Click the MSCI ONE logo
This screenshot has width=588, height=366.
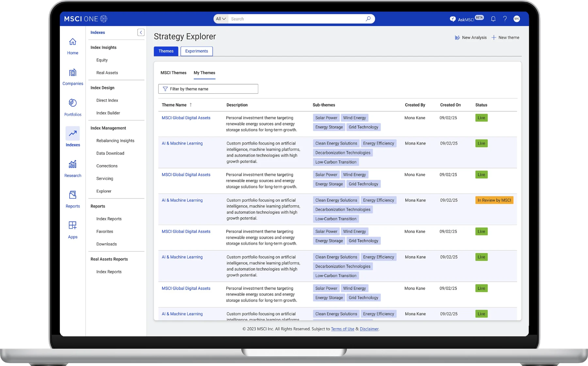[x=86, y=19]
